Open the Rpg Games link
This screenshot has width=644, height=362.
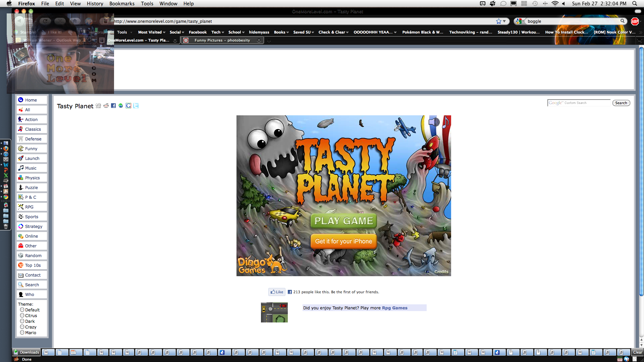(x=394, y=308)
